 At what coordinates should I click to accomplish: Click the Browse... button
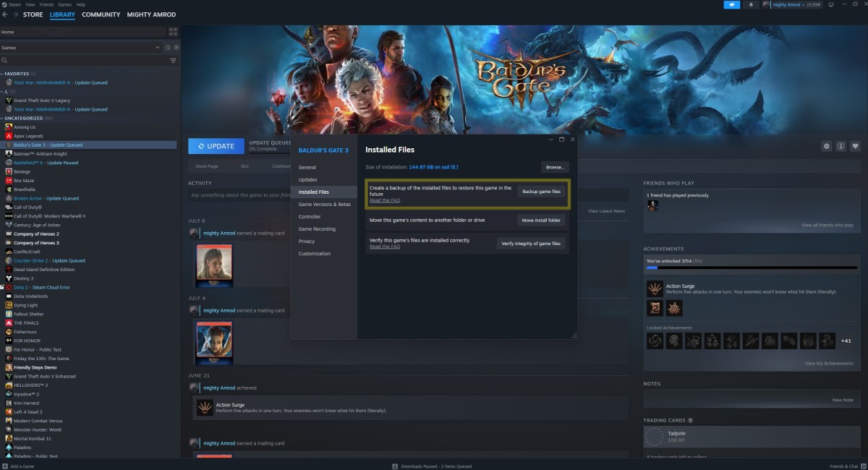pos(555,167)
